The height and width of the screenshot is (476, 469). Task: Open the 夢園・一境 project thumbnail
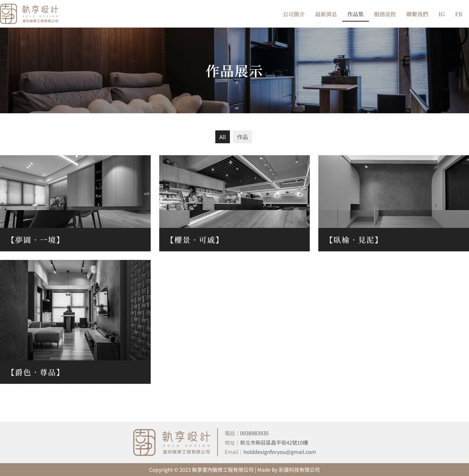(75, 191)
